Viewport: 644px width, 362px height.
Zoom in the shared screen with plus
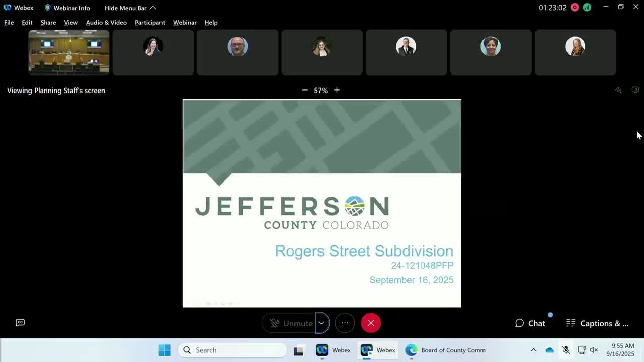337,90
